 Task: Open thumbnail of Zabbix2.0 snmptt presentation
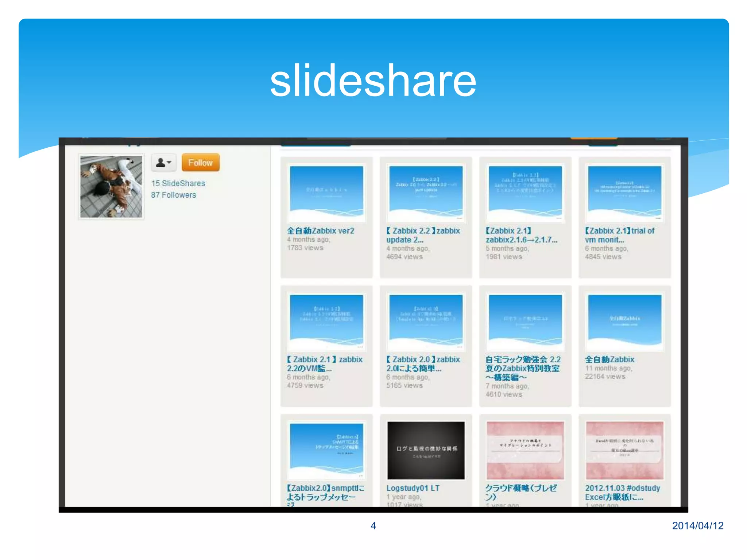tap(326, 451)
